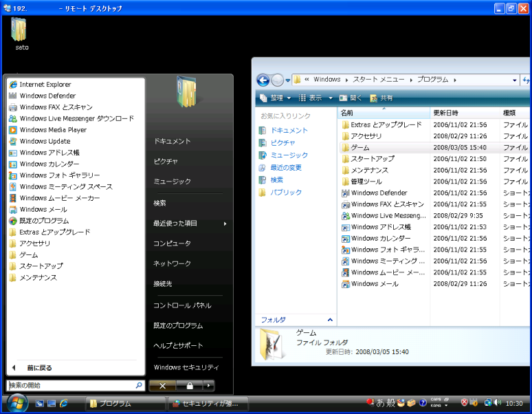Screen dimensions: 532x414
Task: Expand メンテナンス folder in Start menu
Action: coord(33,278)
